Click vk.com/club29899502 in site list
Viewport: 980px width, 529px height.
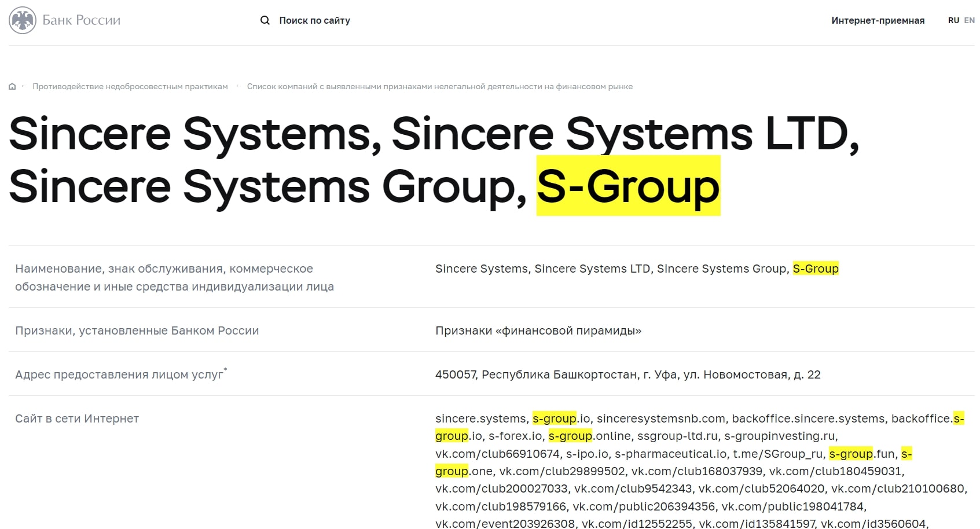point(562,471)
